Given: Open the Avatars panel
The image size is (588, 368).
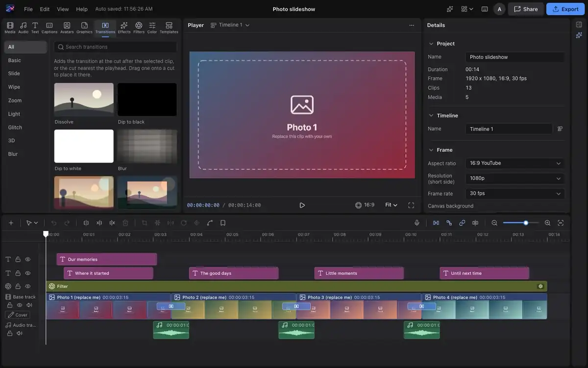Looking at the screenshot, I should tap(67, 27).
